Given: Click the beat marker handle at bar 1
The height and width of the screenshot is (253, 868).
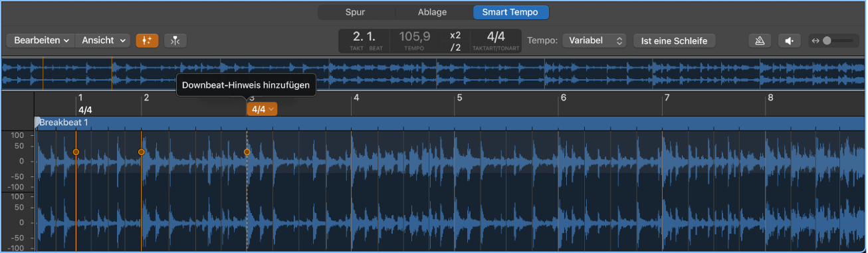Looking at the screenshot, I should click(76, 152).
